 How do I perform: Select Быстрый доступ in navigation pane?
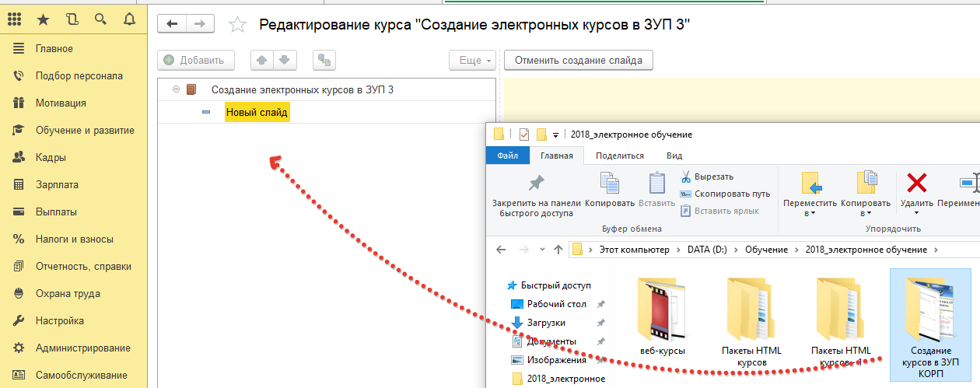pyautogui.click(x=548, y=285)
